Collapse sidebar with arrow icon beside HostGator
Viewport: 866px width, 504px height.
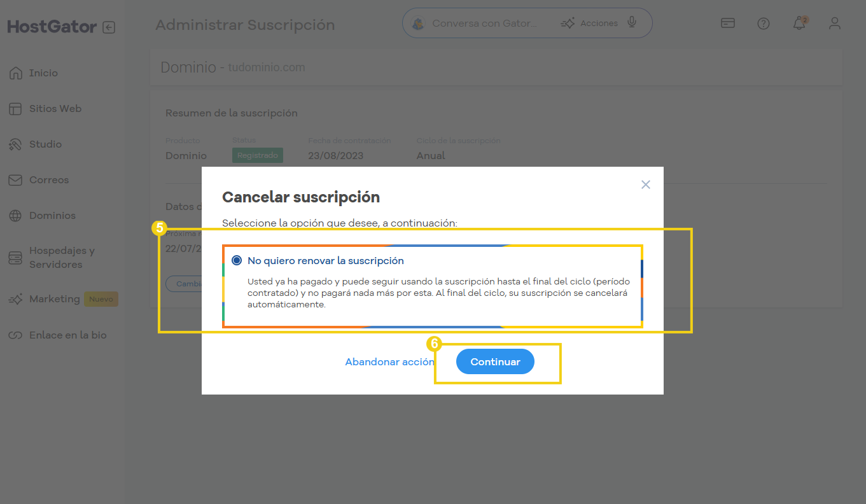pyautogui.click(x=109, y=27)
